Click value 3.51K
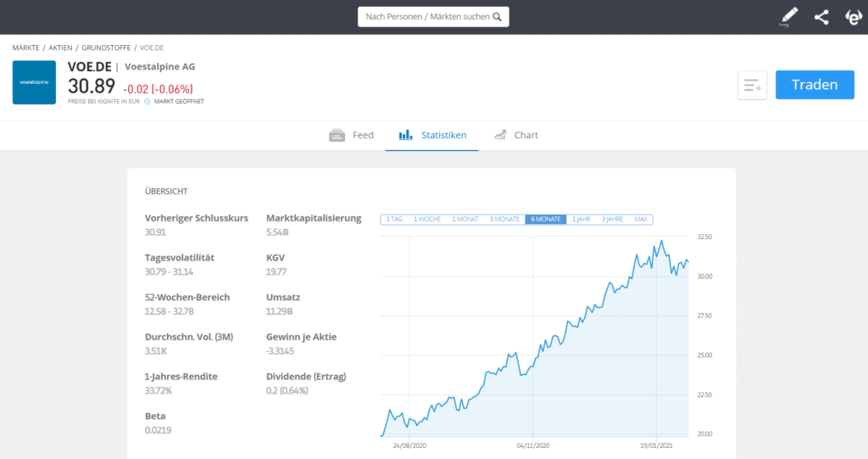 point(156,351)
